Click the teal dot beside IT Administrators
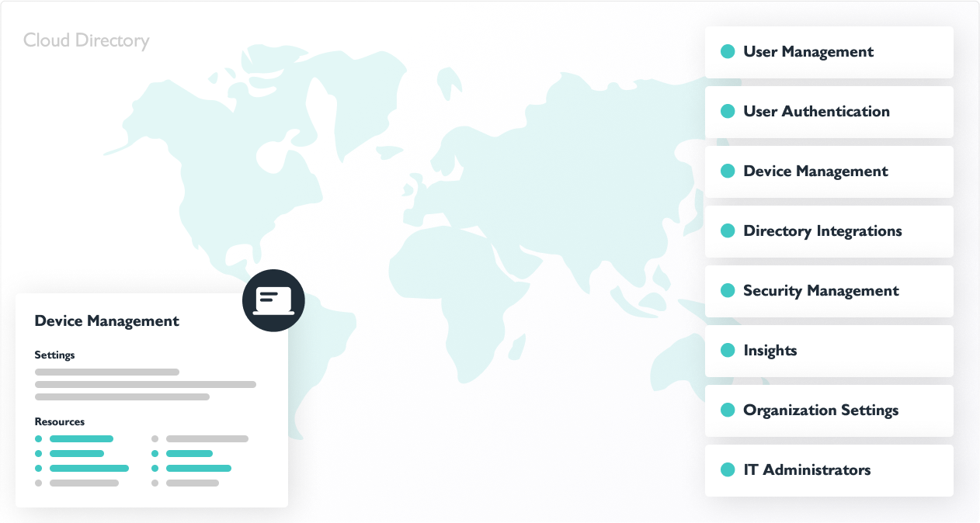This screenshot has width=980, height=523. (x=728, y=470)
